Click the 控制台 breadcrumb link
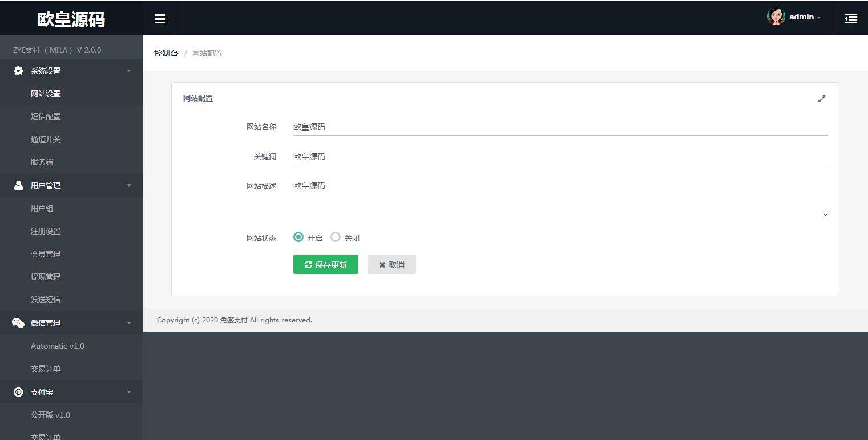868x440 pixels. click(x=166, y=53)
